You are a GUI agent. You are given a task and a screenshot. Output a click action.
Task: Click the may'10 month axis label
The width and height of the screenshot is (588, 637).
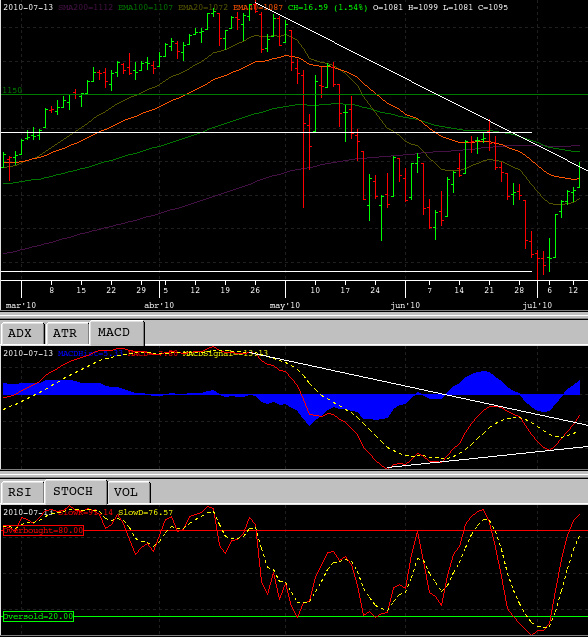[x=285, y=305]
